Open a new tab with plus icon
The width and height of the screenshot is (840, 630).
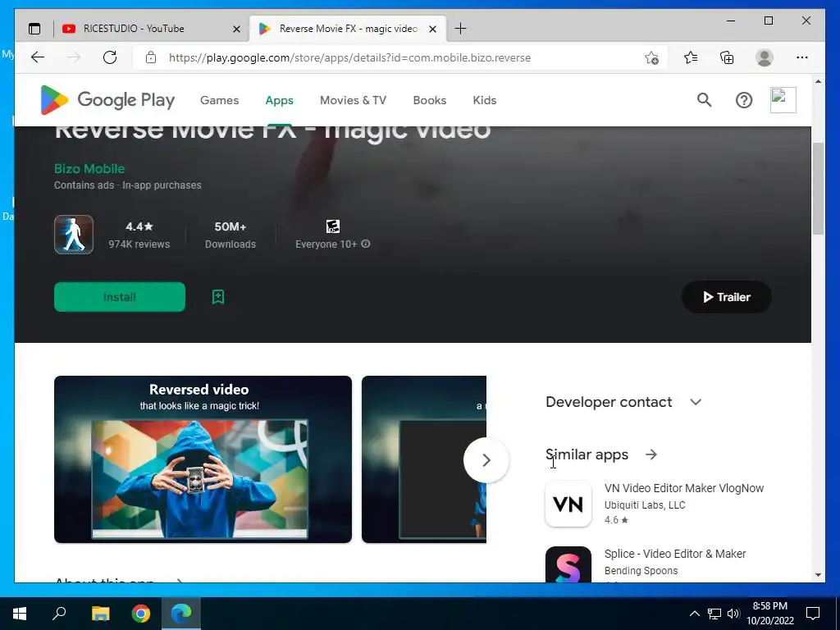click(x=460, y=29)
